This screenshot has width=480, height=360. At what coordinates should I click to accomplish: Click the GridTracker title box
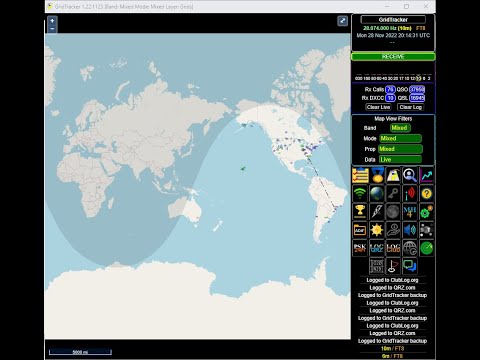(x=393, y=20)
